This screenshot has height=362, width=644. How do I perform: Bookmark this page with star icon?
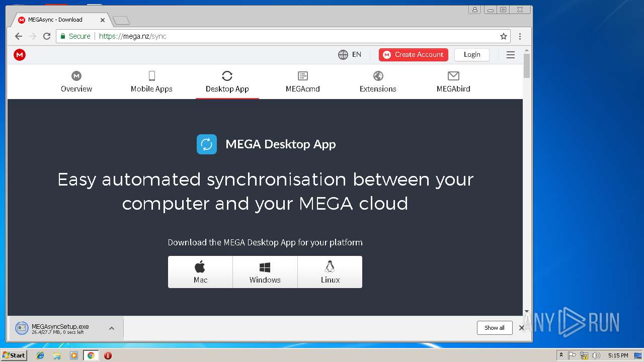[x=504, y=36]
